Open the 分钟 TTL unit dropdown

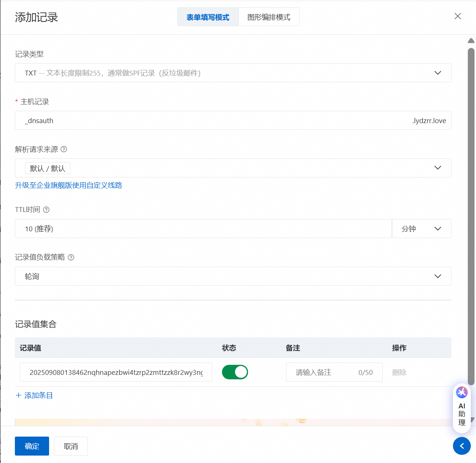click(421, 229)
